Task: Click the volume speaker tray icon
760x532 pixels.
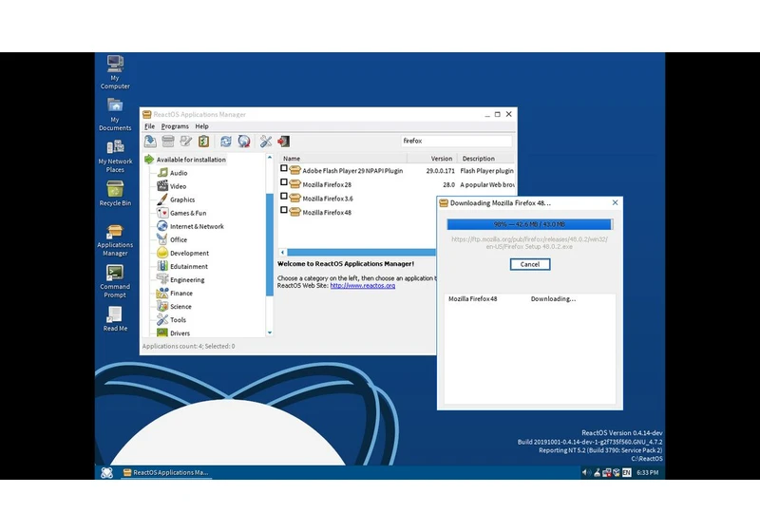Action: (x=585, y=472)
